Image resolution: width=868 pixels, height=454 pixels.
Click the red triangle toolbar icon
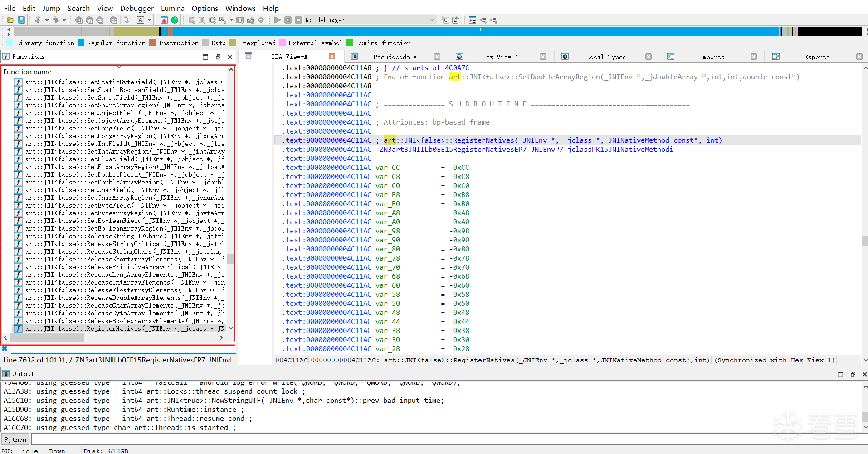(x=164, y=20)
